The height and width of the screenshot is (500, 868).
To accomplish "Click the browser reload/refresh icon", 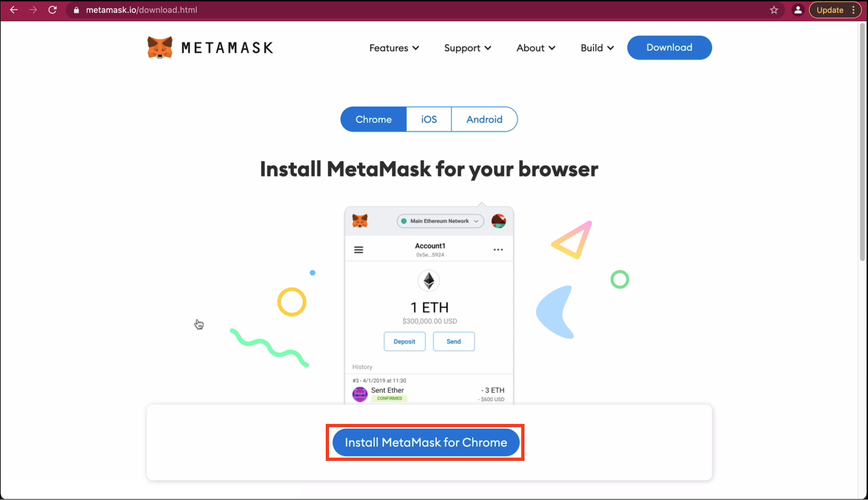I will [x=52, y=10].
